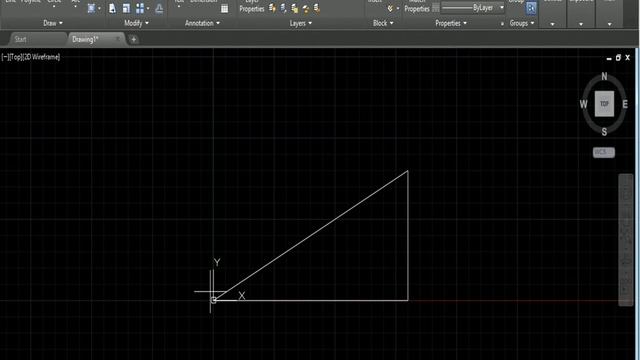Click E on the ViewCube compass
The width and height of the screenshot is (640, 360).
click(625, 104)
